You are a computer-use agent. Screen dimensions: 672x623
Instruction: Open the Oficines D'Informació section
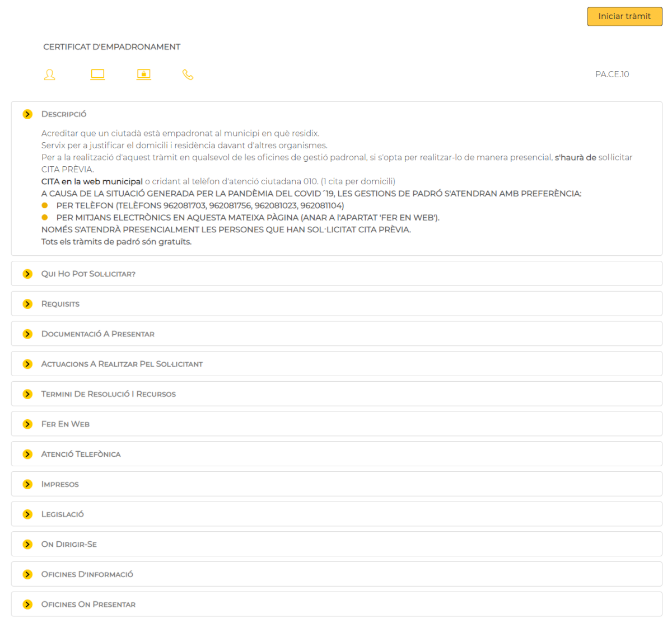(87, 574)
